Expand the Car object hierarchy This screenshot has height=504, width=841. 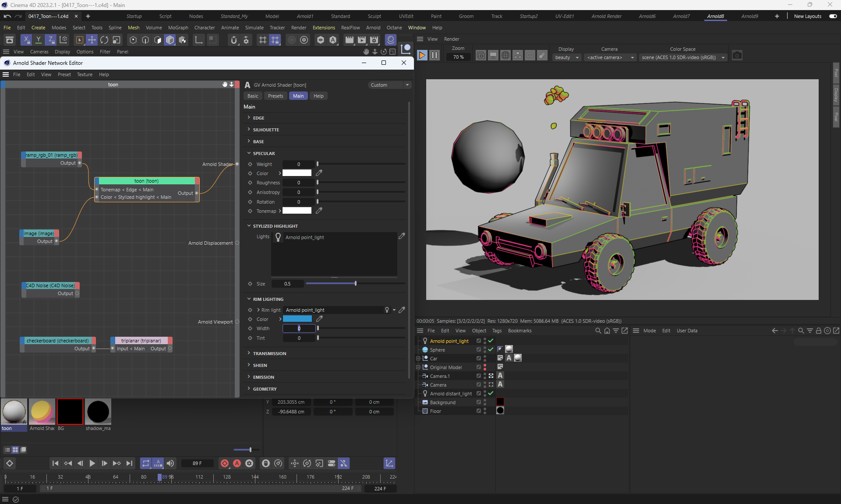(x=418, y=359)
